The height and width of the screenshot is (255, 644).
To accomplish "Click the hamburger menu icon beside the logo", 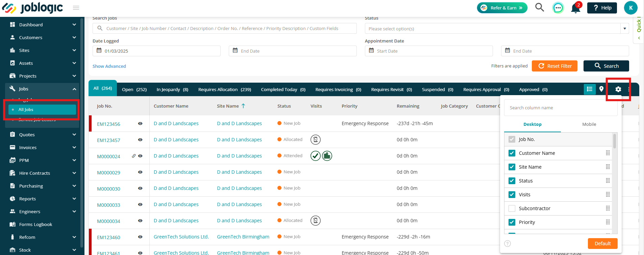I will (76, 8).
